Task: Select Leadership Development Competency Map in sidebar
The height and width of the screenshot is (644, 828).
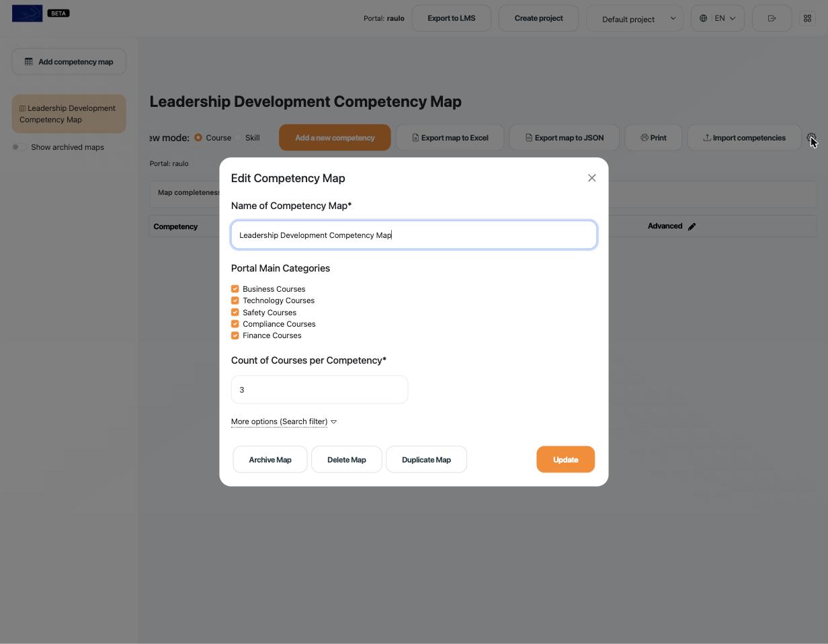Action: tap(69, 114)
